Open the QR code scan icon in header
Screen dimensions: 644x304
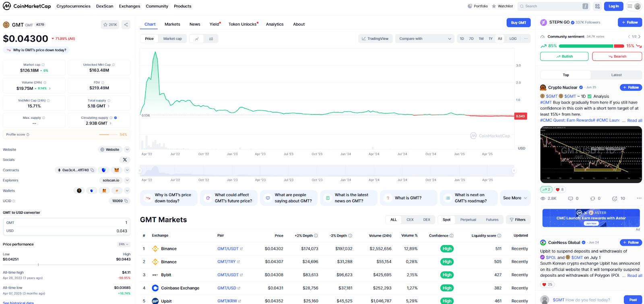pyautogui.click(x=597, y=6)
